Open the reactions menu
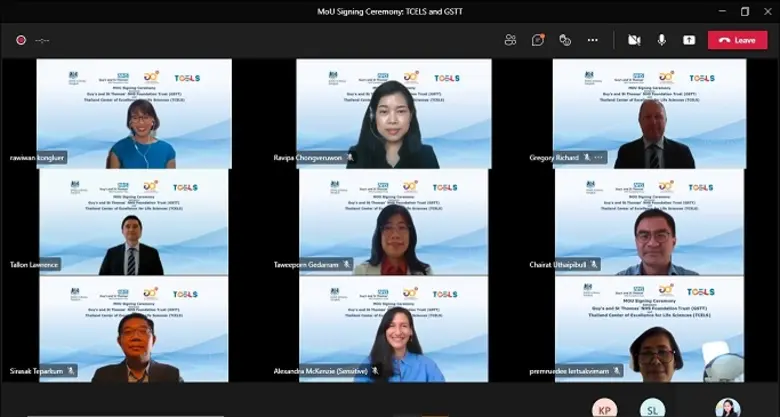 [x=565, y=40]
